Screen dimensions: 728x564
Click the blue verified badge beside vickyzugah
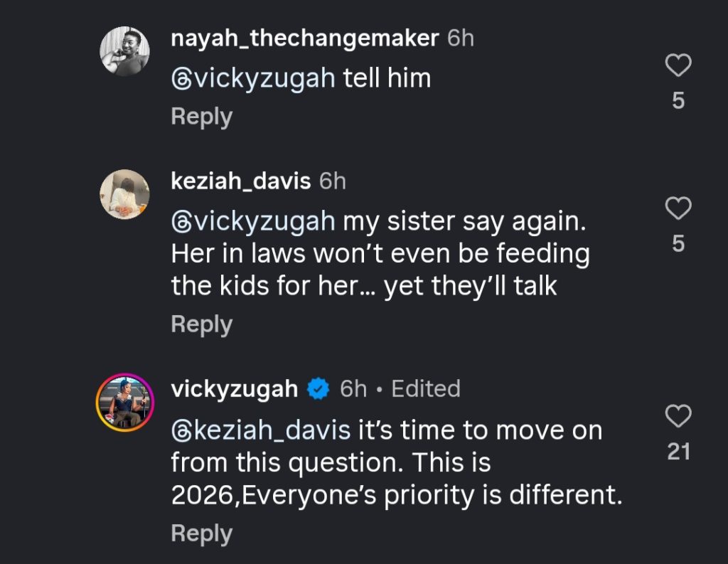point(318,389)
